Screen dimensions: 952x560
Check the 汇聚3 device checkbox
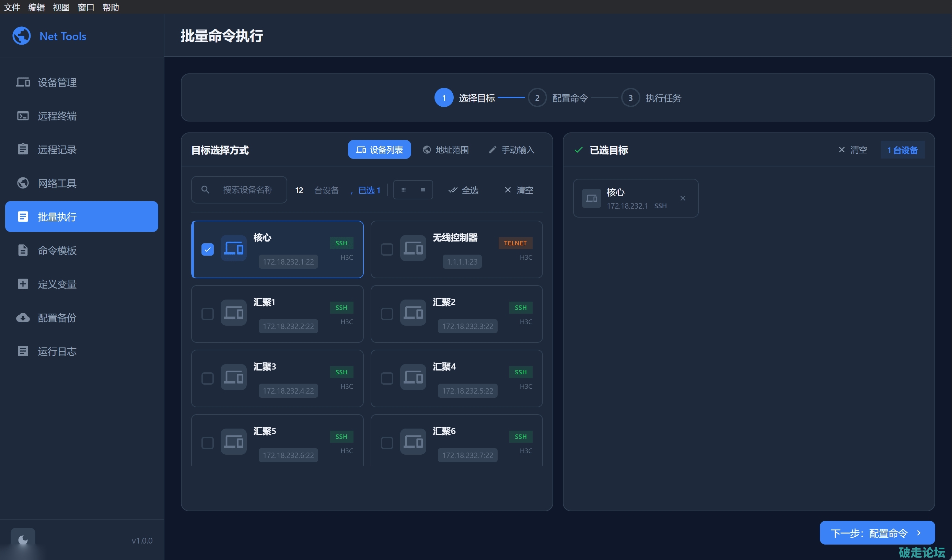tap(207, 378)
